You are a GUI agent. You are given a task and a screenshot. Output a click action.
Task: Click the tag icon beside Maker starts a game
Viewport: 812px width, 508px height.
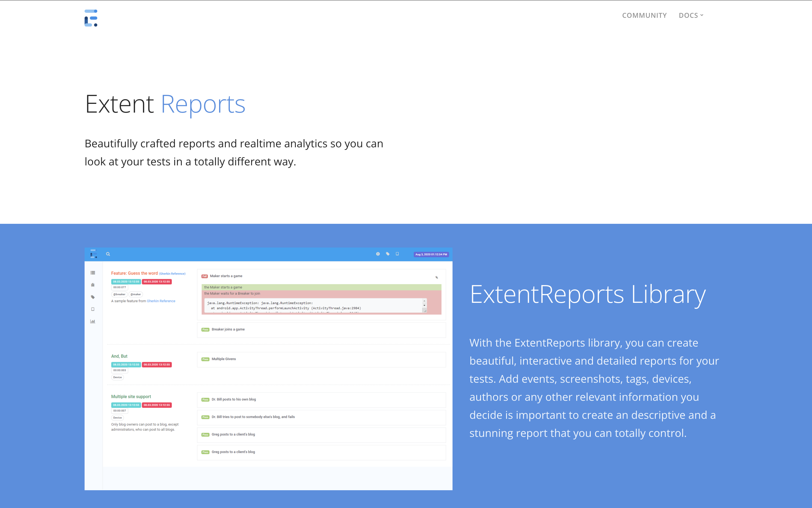point(436,277)
